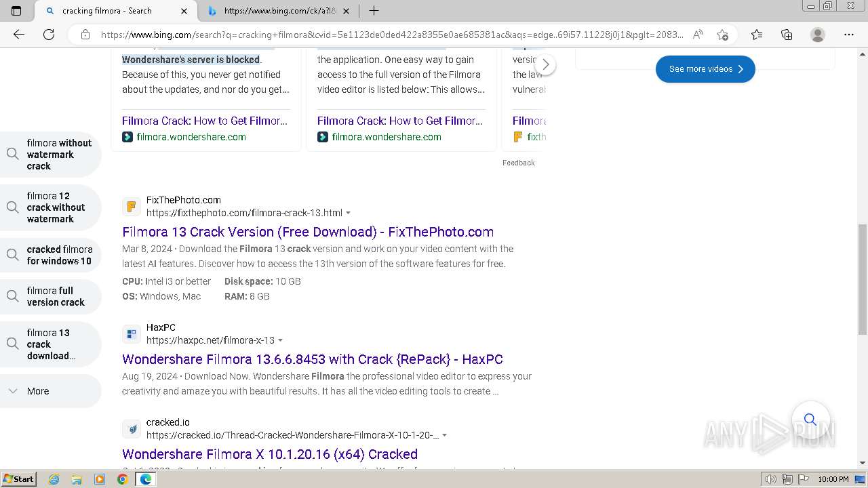Click the HaxPC site favicon icon
The height and width of the screenshot is (488, 868).
[132, 334]
